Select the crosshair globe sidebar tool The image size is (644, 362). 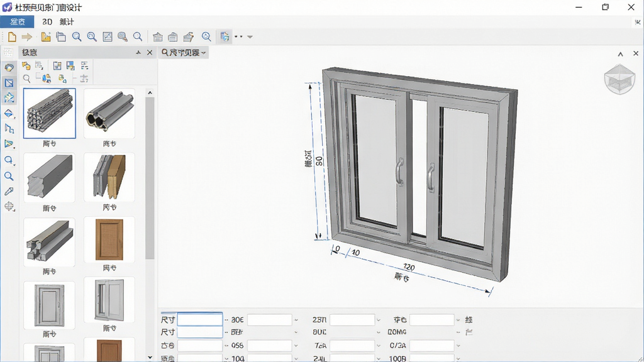pos(9,206)
